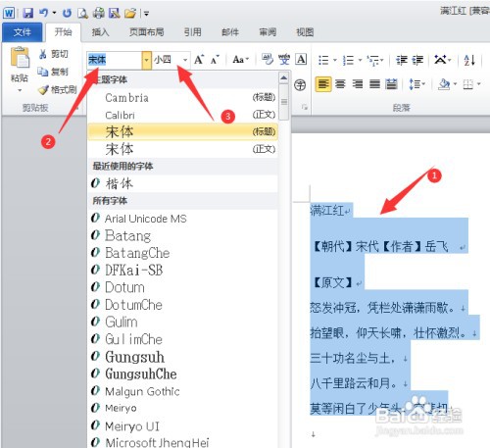Click the 格式刷 format painter button

click(x=57, y=89)
